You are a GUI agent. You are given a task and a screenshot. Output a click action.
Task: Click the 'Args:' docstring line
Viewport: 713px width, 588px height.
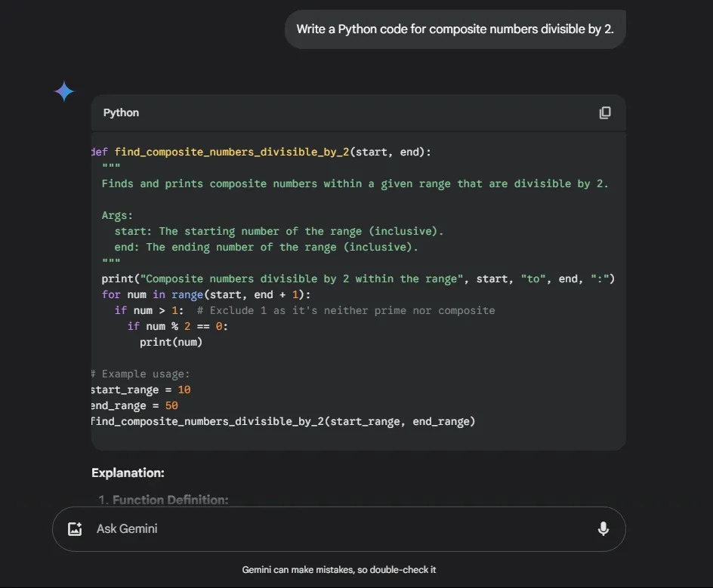tap(117, 215)
